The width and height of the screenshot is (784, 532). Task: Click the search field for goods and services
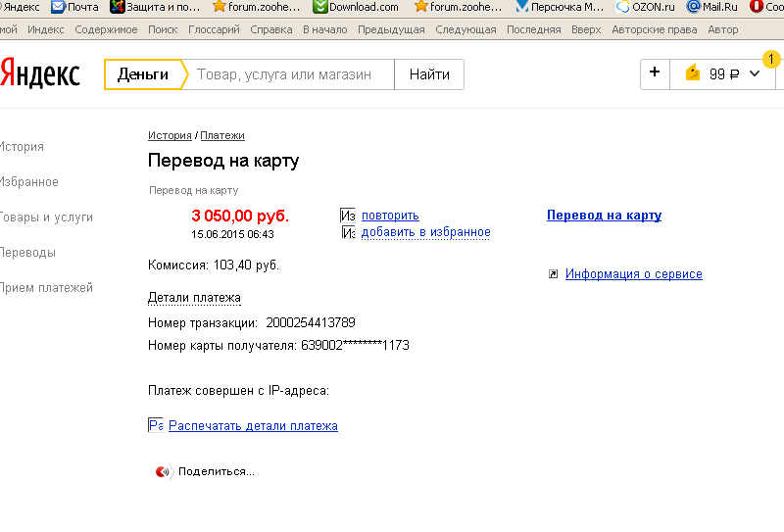pos(290,74)
